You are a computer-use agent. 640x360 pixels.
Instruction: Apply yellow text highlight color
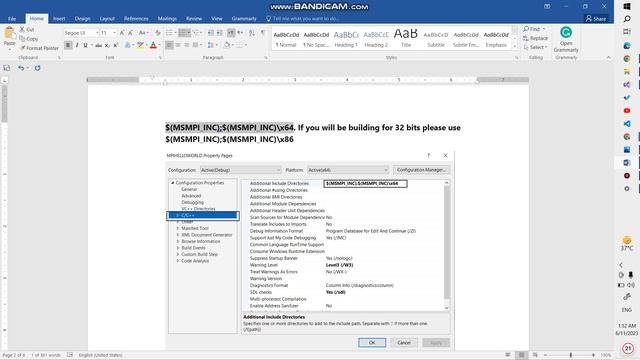(140, 45)
